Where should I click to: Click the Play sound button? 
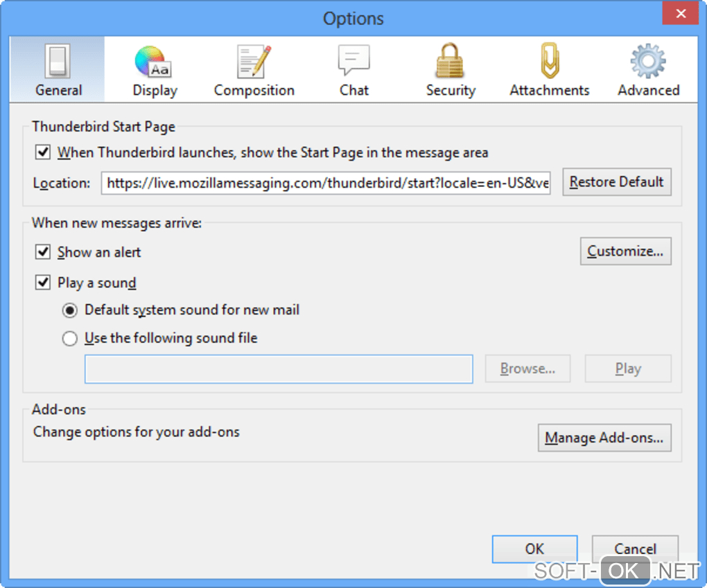[628, 368]
